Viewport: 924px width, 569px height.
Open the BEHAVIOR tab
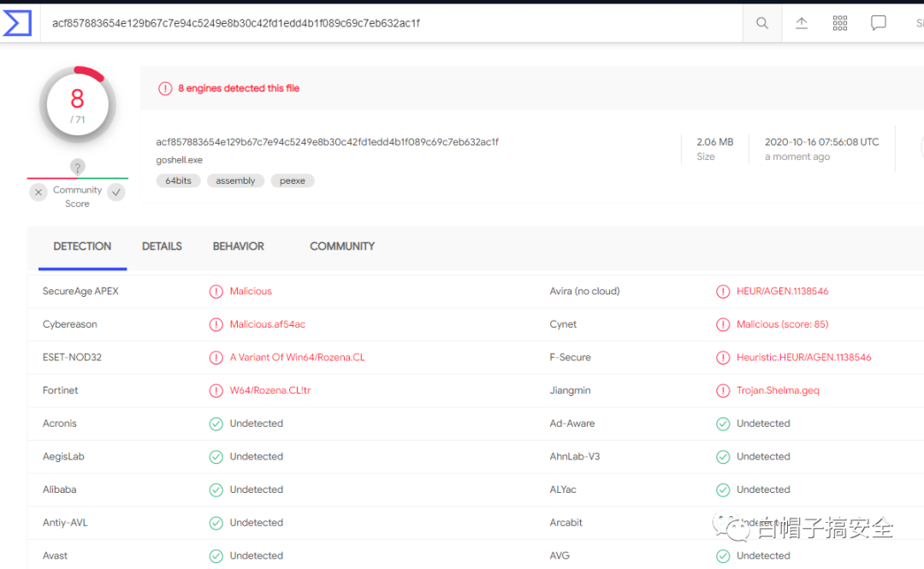click(x=239, y=246)
